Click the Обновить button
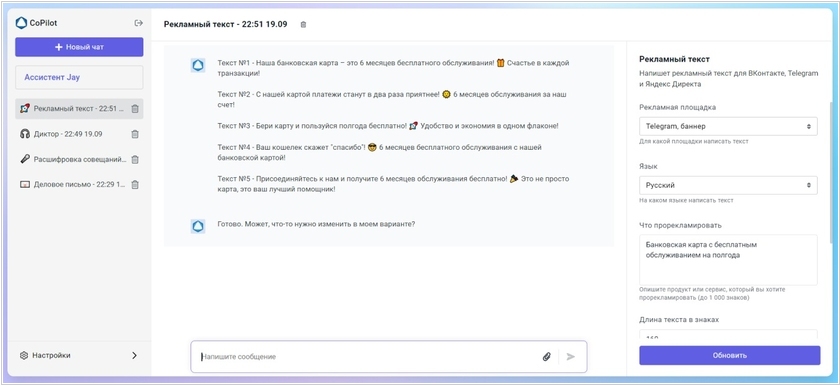840x385 pixels. point(730,356)
